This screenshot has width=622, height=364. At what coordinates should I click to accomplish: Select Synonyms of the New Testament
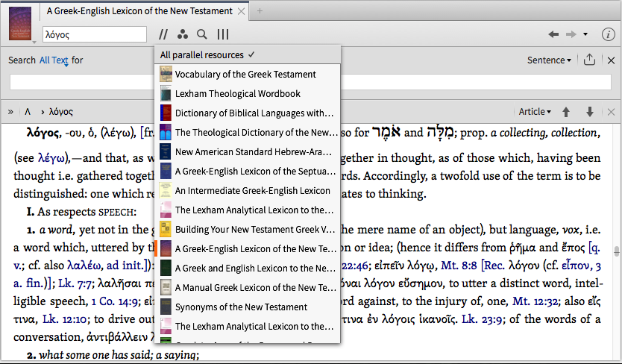point(247,307)
